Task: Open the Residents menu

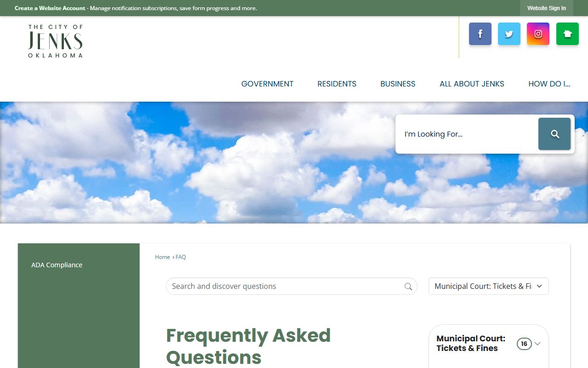Action: 337,84
